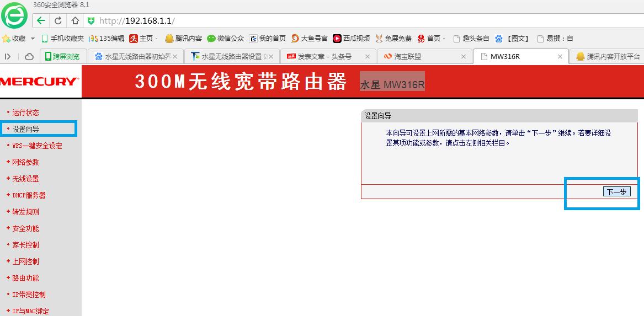This screenshot has width=644, height=316.
Task: Click the cloud icon in tab bar
Action: click(29, 57)
